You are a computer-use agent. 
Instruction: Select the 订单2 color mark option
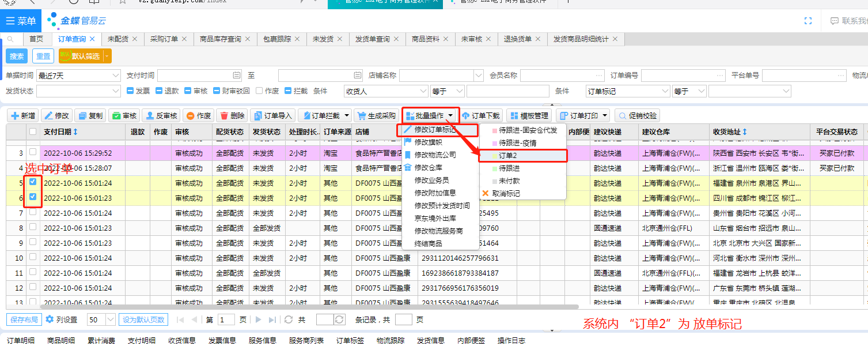(x=507, y=155)
